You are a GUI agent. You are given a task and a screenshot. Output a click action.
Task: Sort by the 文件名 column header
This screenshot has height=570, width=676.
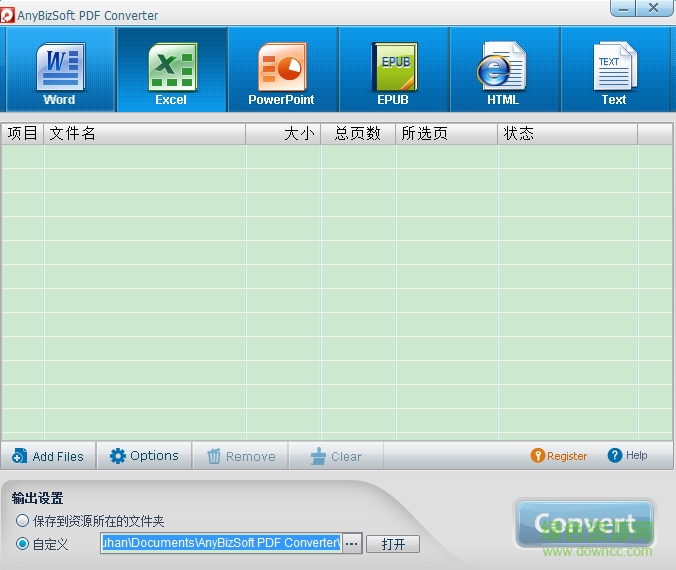click(144, 134)
